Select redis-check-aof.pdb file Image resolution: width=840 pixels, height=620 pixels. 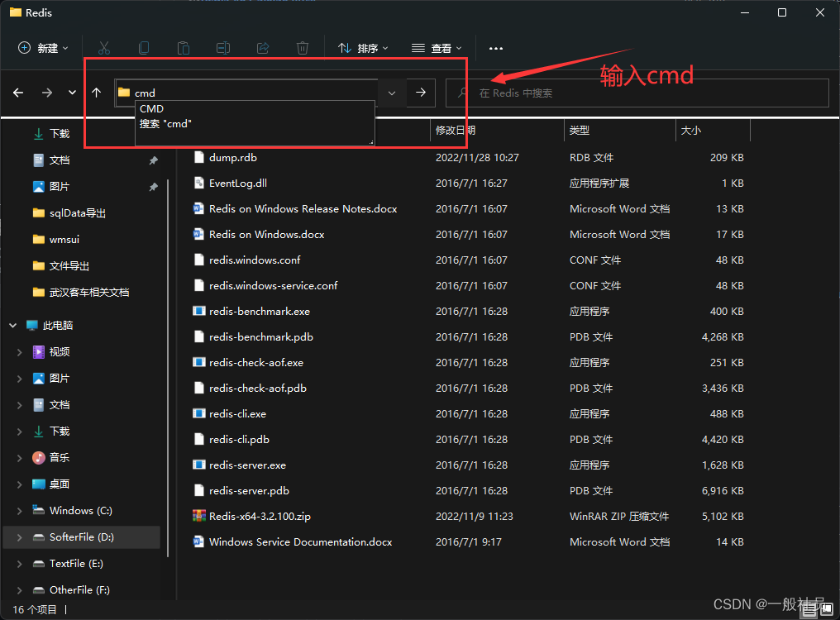(x=258, y=388)
